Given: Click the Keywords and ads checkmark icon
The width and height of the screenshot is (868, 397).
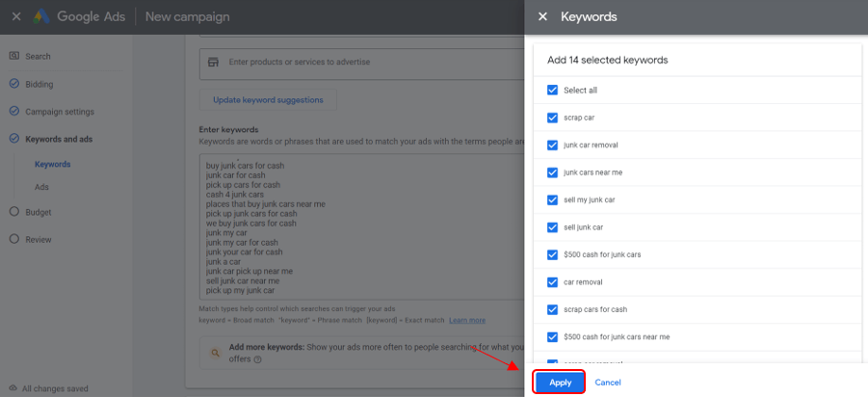Looking at the screenshot, I should click(14, 139).
